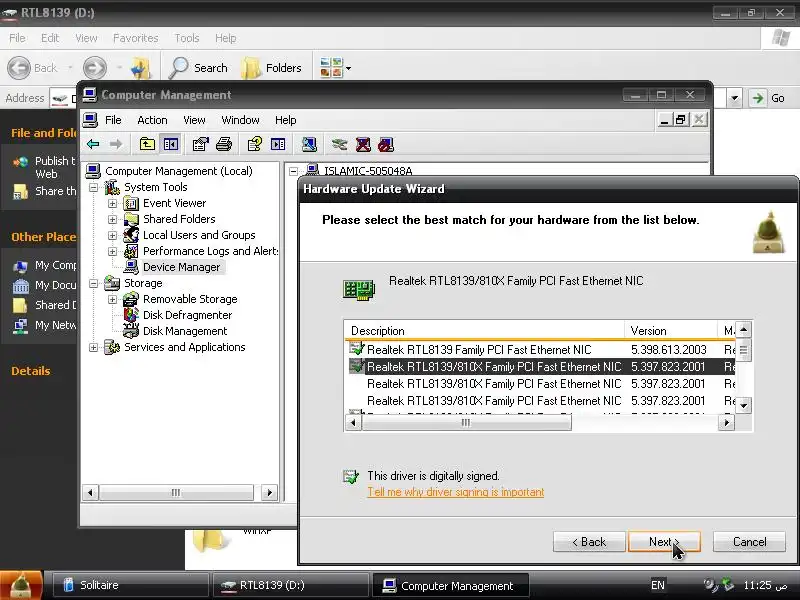Open the Help menu in Computer Management
Image resolution: width=800 pixels, height=600 pixels.
[285, 120]
